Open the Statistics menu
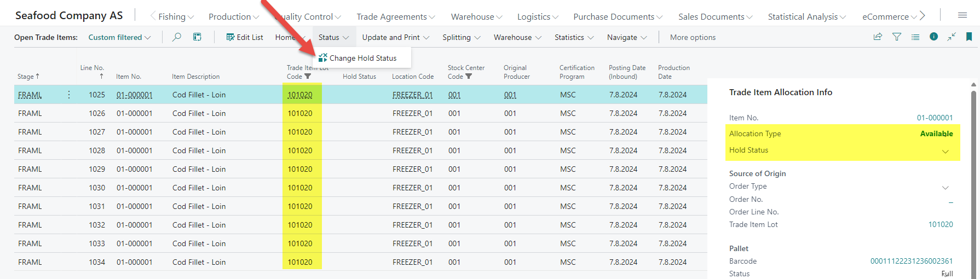This screenshot has height=279, width=980. [x=573, y=37]
